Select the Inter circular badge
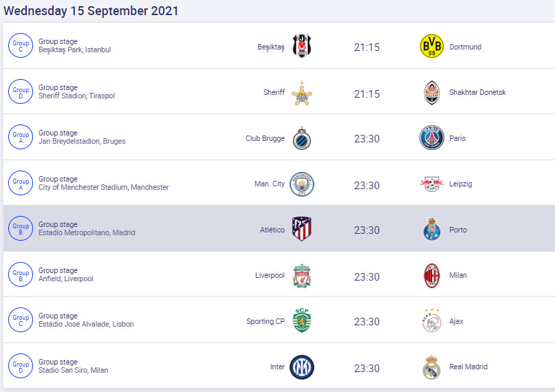This screenshot has width=555, height=392. coord(301,367)
